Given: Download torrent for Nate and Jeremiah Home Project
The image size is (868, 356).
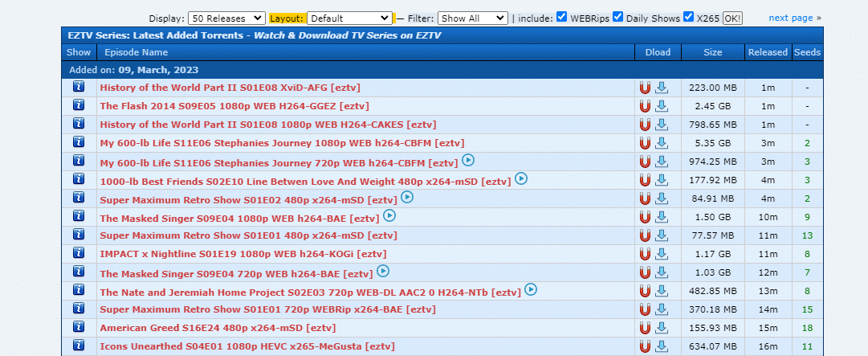Looking at the screenshot, I should point(662,291).
